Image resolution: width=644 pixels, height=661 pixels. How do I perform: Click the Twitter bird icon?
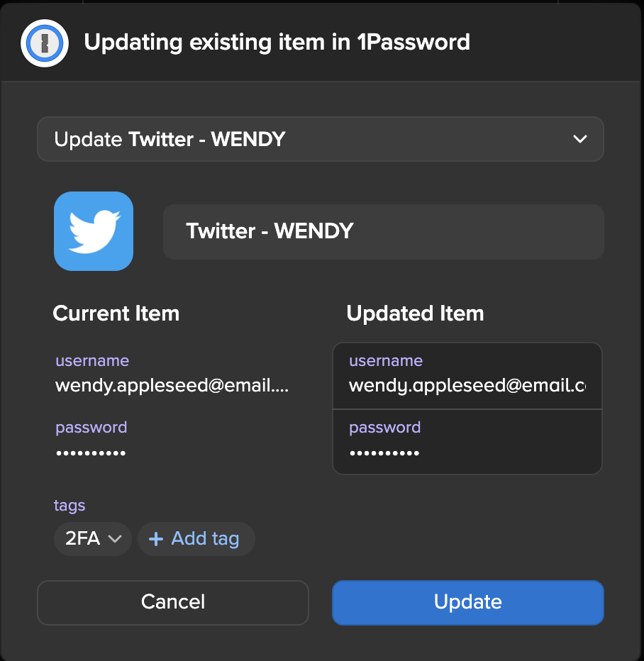pyautogui.click(x=94, y=231)
